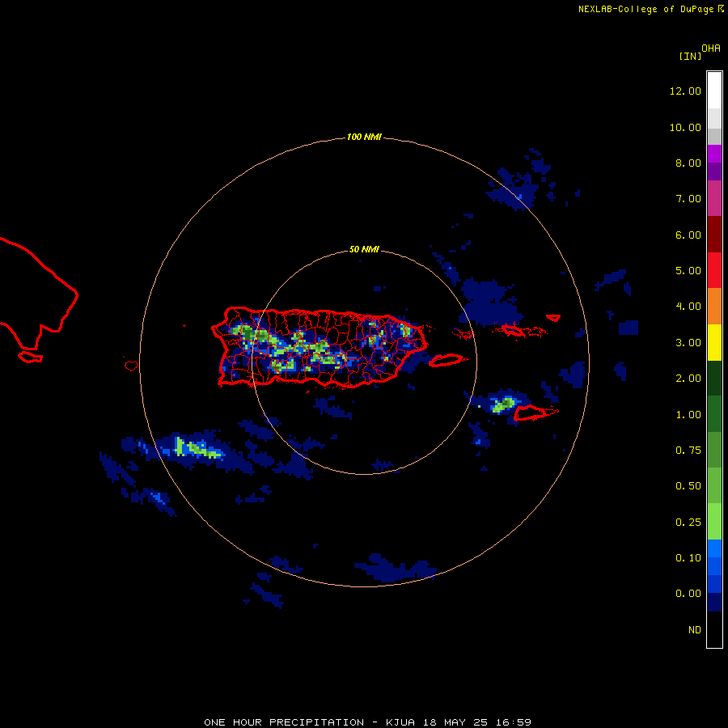
Task: Click the 0.25 legend value
Action: pos(688,523)
